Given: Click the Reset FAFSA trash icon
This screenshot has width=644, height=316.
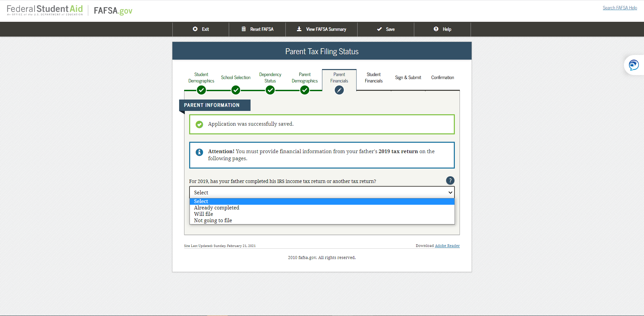Looking at the screenshot, I should [x=244, y=29].
